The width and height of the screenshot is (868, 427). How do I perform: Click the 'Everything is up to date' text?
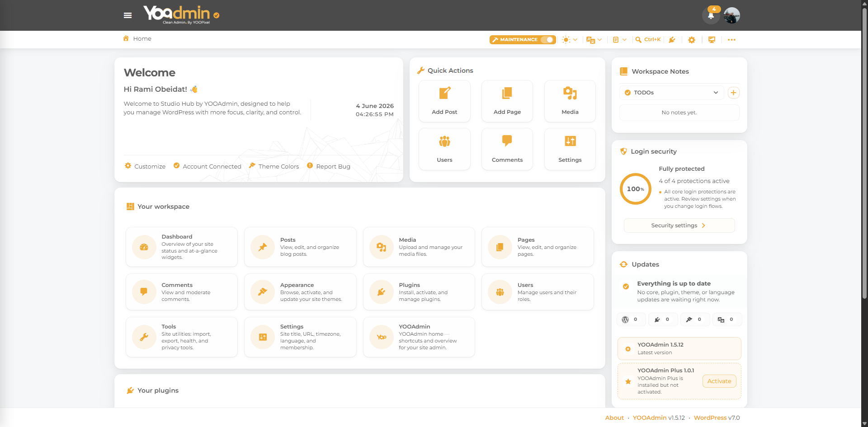(x=674, y=284)
